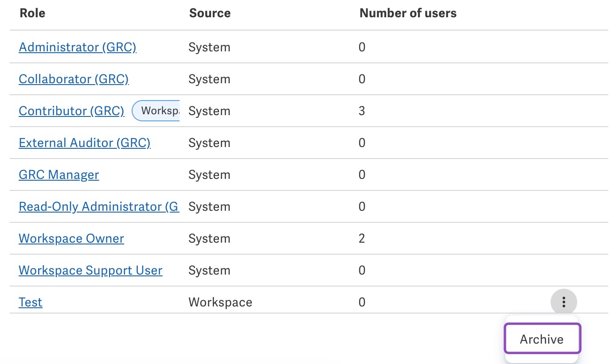Image resolution: width=610 pixels, height=364 pixels.
Task: Open the Contributor (GRC) role link
Action: (x=71, y=111)
